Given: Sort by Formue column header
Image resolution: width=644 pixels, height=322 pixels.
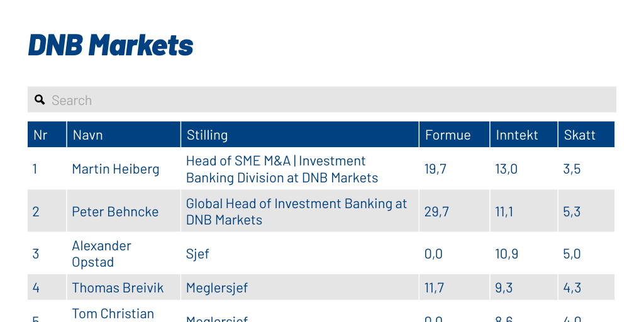Looking at the screenshot, I should click(x=448, y=135).
